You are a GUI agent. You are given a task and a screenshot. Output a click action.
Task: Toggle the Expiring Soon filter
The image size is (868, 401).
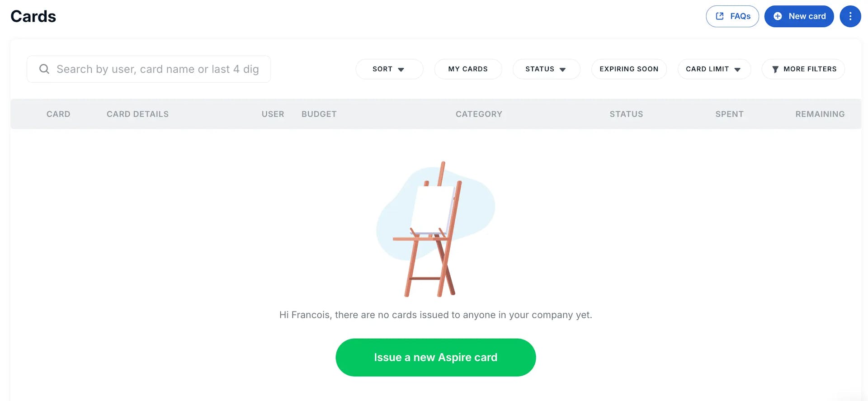629,69
